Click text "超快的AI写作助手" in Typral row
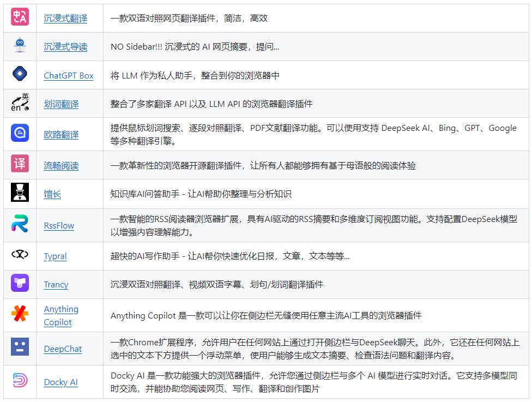This screenshot has width=532, height=402. [x=145, y=256]
